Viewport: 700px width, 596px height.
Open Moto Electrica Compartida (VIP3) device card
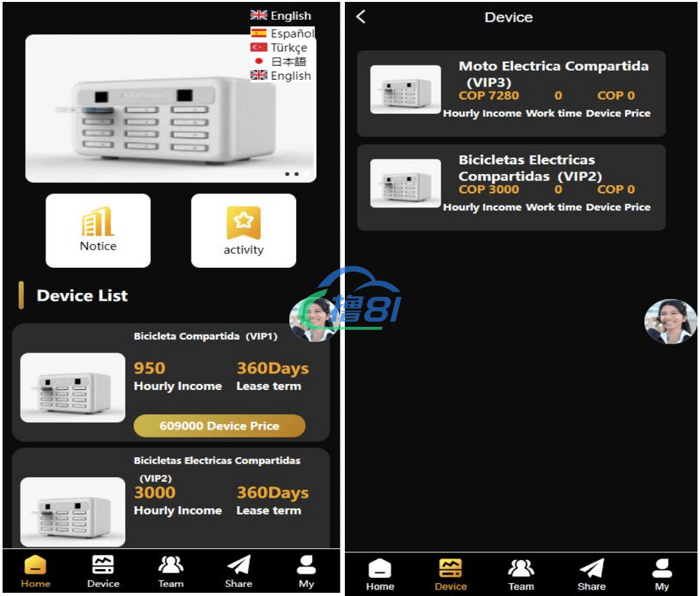coord(511,93)
